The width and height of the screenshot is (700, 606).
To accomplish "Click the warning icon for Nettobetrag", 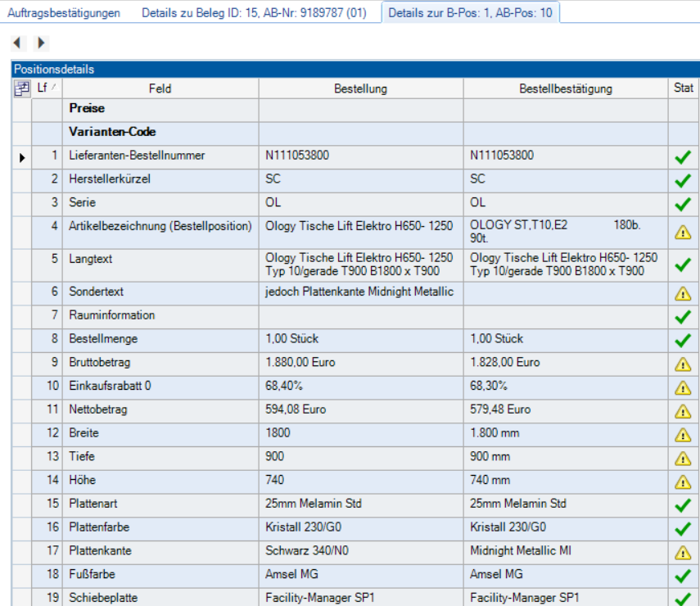I will [x=682, y=410].
